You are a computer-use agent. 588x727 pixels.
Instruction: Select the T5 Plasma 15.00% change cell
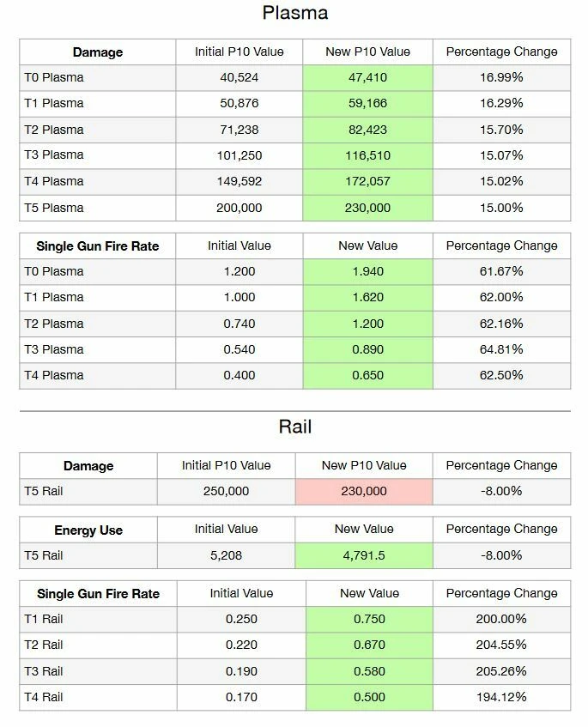click(x=501, y=208)
